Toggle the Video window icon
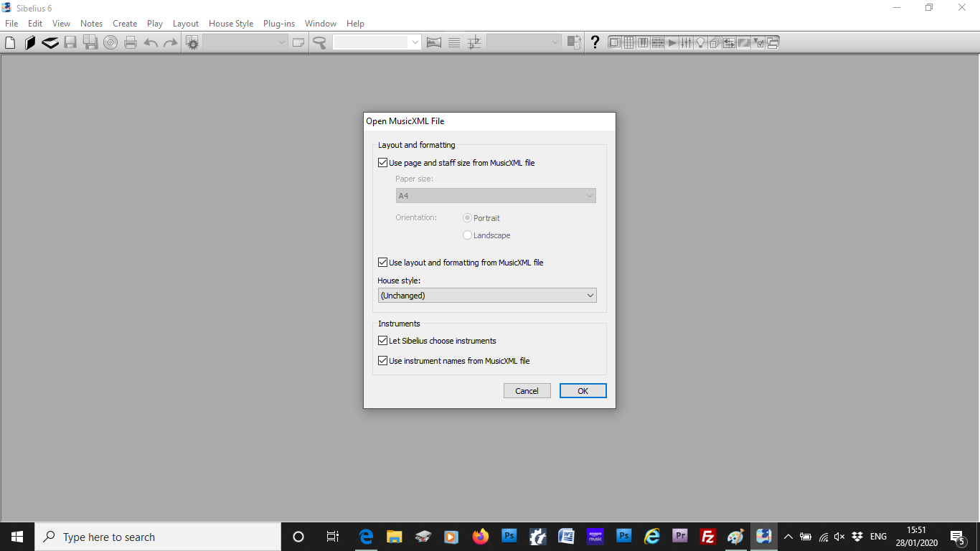Viewport: 980px width, 551px height. (x=744, y=42)
